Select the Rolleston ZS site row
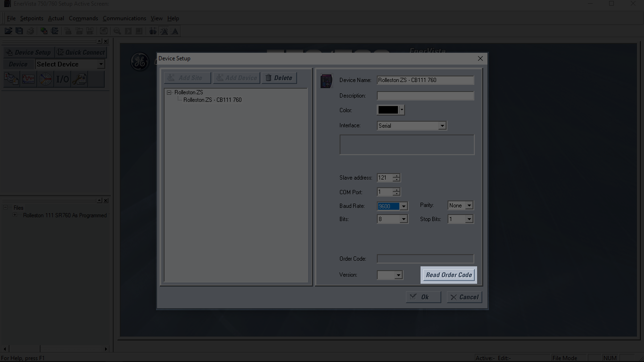 point(189,92)
